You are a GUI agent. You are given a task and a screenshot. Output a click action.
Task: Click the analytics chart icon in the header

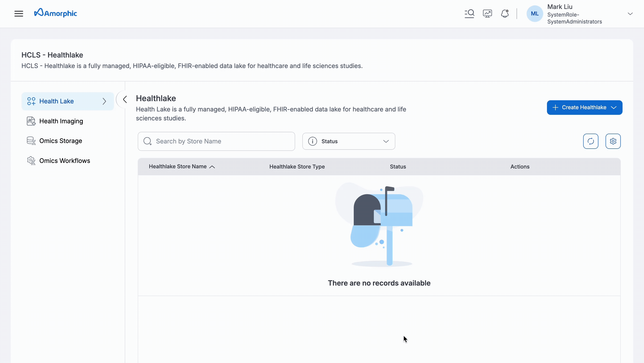487,13
